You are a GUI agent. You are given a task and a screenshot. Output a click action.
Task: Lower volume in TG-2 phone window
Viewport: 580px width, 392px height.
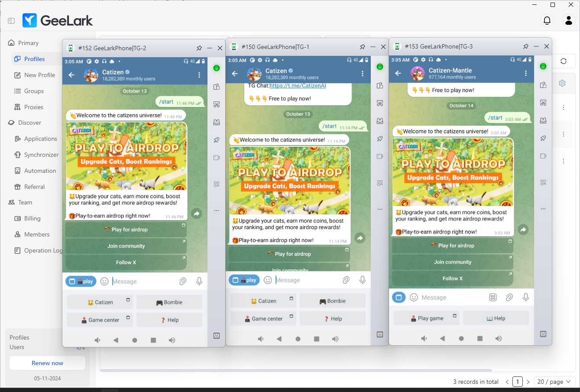97,340
